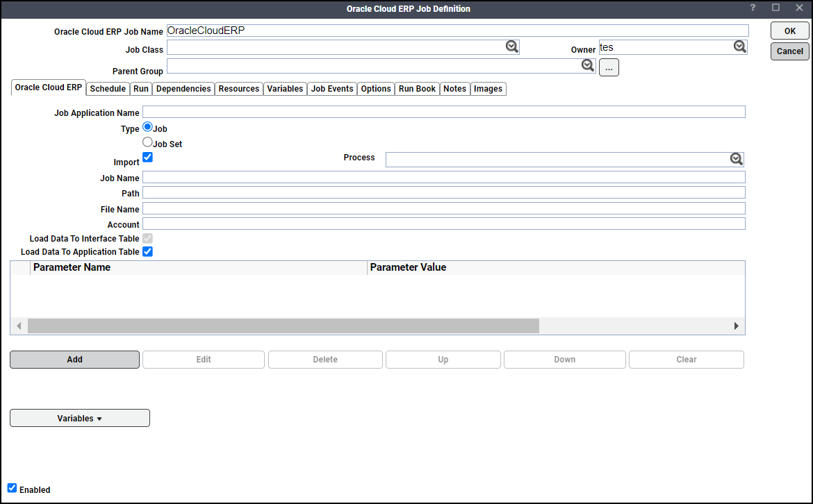This screenshot has width=813, height=504.
Task: Switch to the Job Events tab
Action: point(332,89)
